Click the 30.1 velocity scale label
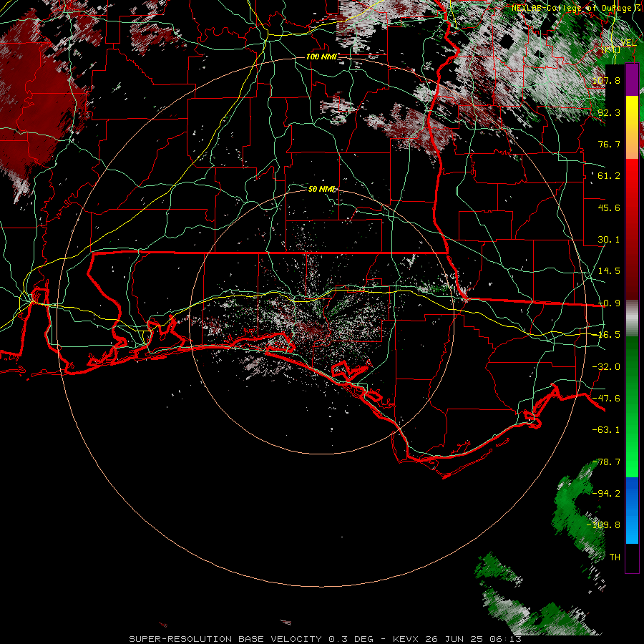644x644 pixels. [x=609, y=240]
